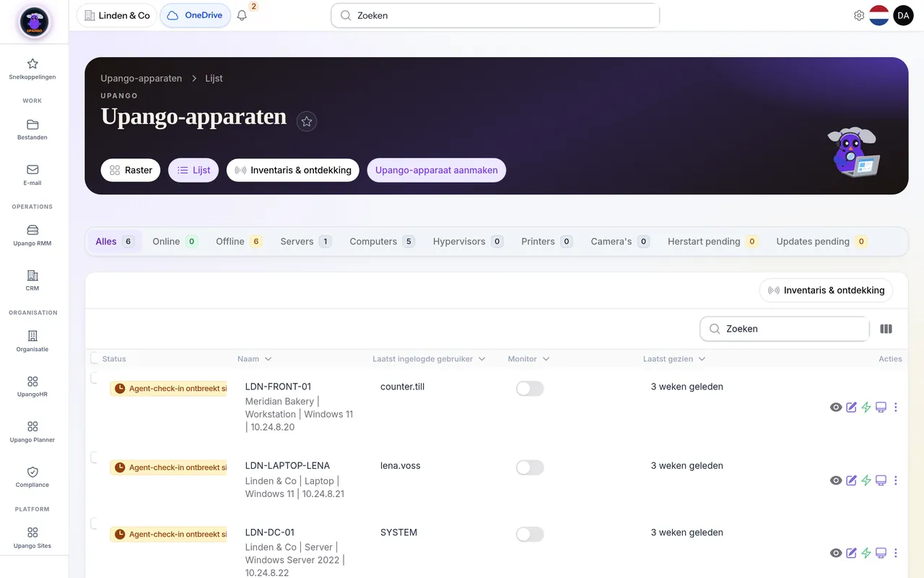
Task: Toggle monitor switch for LDN-DC-01
Action: pyautogui.click(x=530, y=535)
